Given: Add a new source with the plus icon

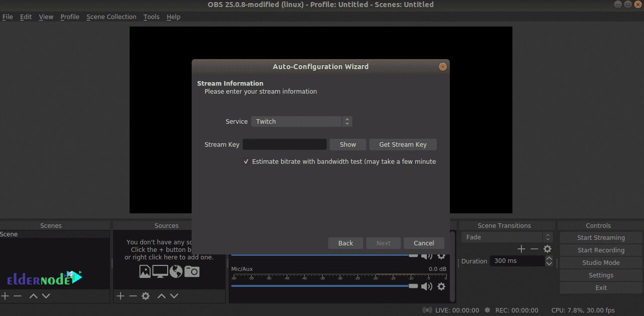Looking at the screenshot, I should coord(120,296).
